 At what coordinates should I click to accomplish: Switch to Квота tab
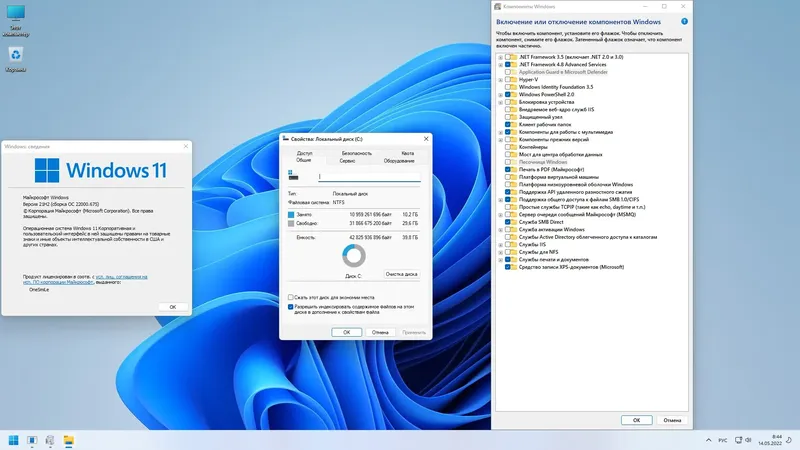click(407, 153)
